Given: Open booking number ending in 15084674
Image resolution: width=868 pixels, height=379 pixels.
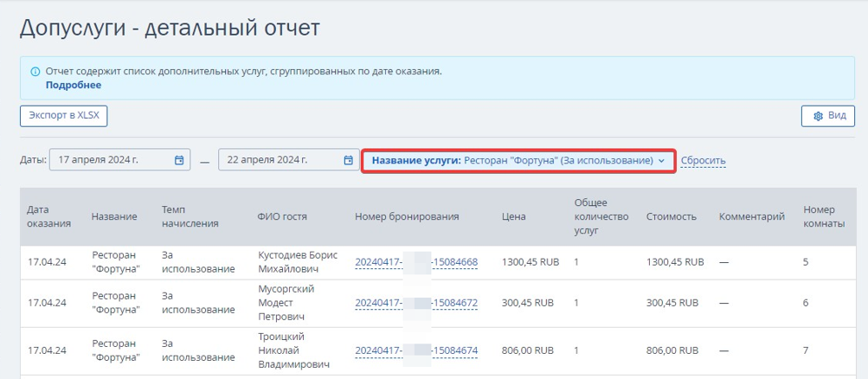Looking at the screenshot, I should pos(416,350).
